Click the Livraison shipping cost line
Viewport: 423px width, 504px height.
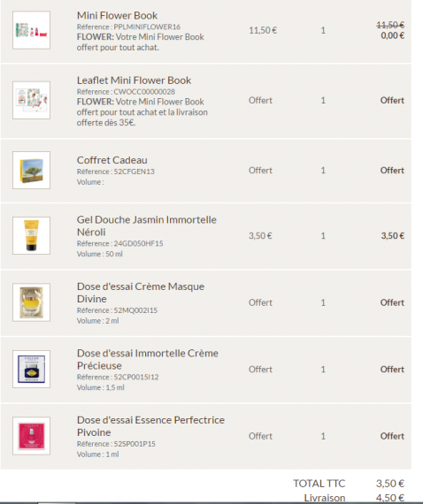click(354, 498)
